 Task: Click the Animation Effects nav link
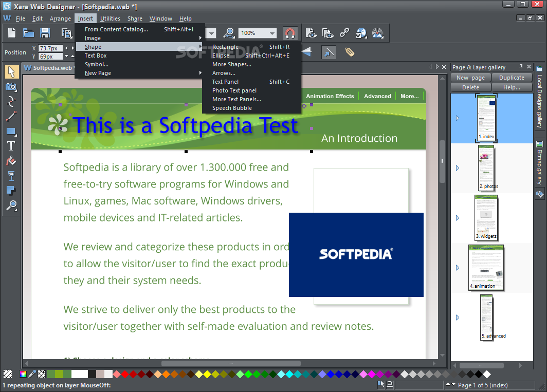coord(330,96)
